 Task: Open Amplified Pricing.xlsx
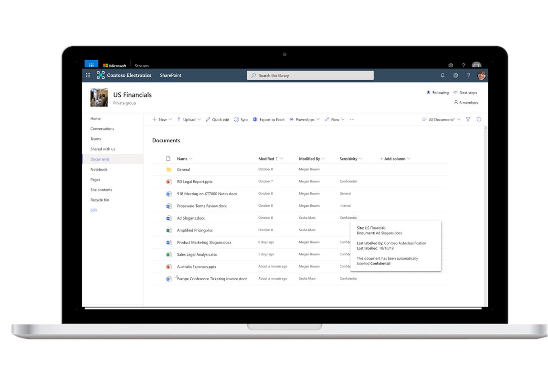pos(195,231)
